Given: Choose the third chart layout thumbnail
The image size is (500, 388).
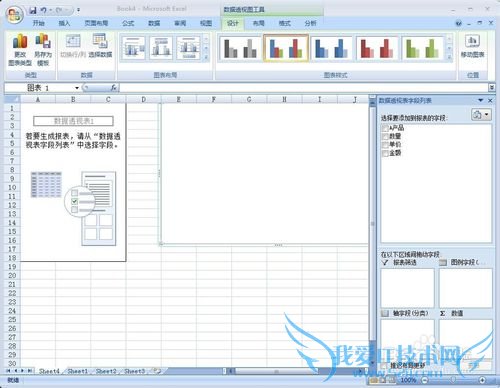Looking at the screenshot, I should point(188,48).
